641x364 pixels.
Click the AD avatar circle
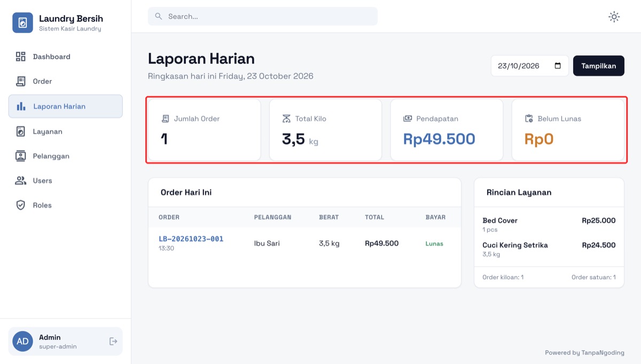pos(22,341)
